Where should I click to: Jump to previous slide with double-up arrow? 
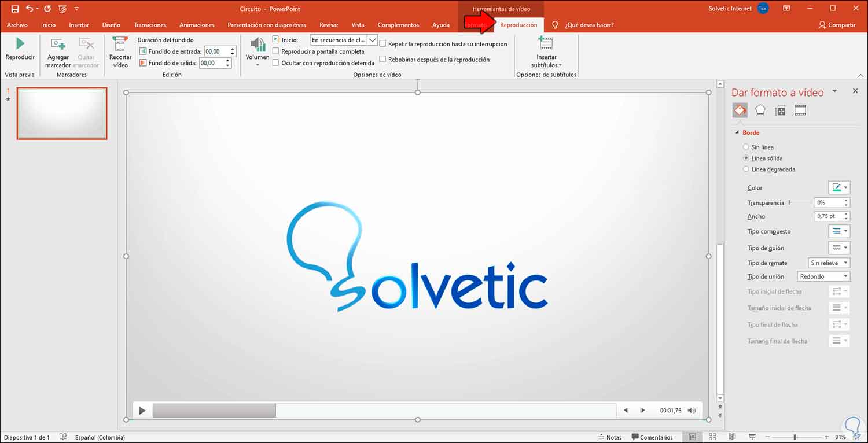click(720, 408)
